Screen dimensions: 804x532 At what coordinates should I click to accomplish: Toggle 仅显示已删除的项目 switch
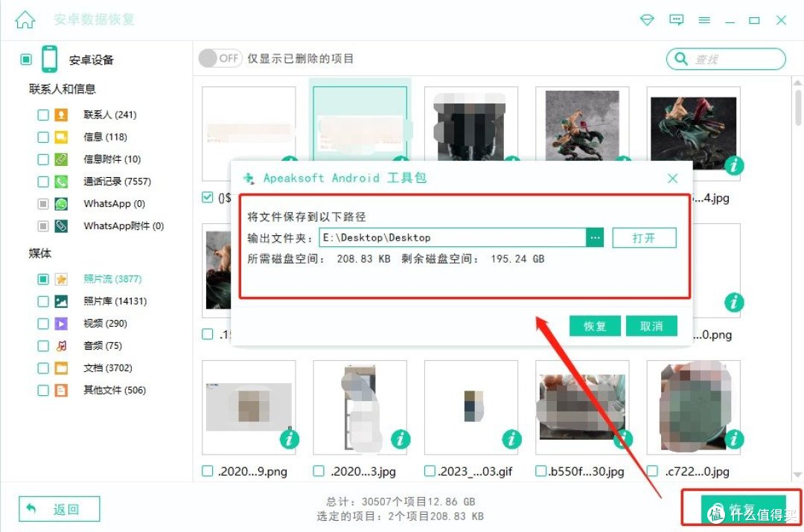(x=220, y=59)
